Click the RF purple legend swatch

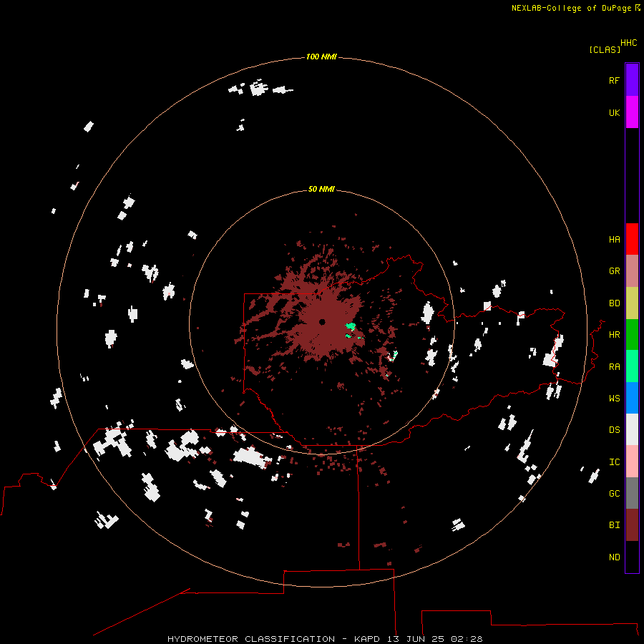point(632,80)
